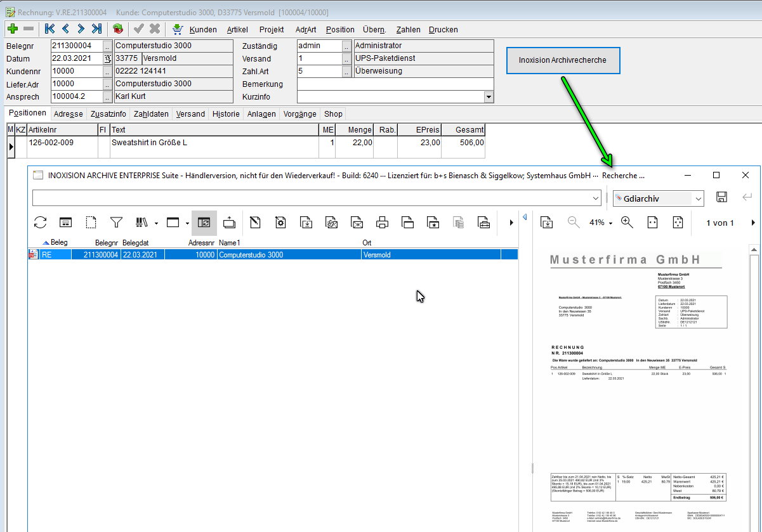Switch to the Zahldaten tab
Viewport: 762px width, 532px height.
pyautogui.click(x=151, y=114)
